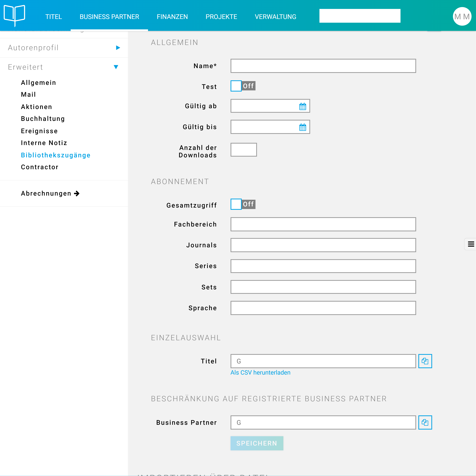Click copy icon next to Titel field
The height and width of the screenshot is (476, 476).
pos(425,361)
